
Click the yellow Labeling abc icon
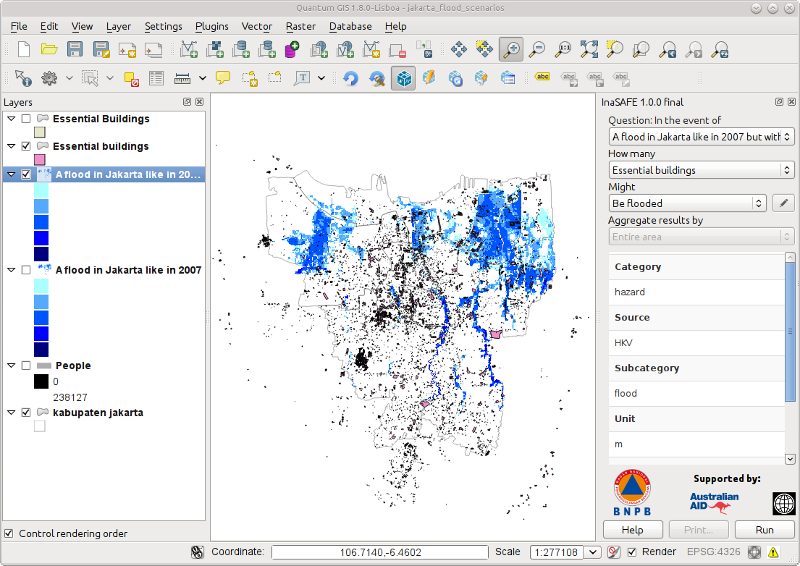coord(542,77)
